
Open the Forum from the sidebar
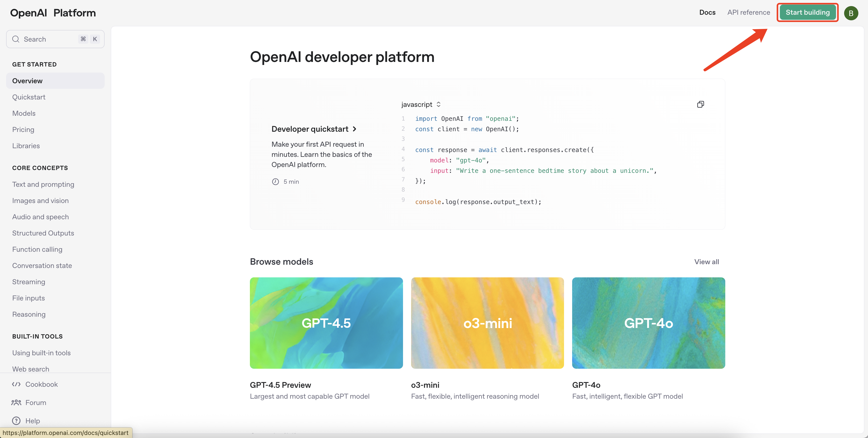pos(35,402)
